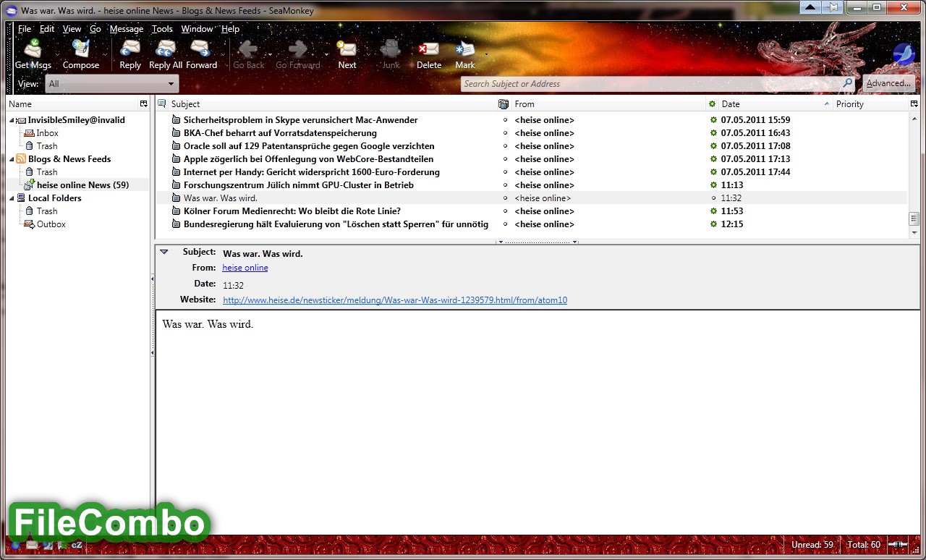Collapse Blogs & News Feeds tree
The height and width of the screenshot is (560, 926).
pos(12,159)
